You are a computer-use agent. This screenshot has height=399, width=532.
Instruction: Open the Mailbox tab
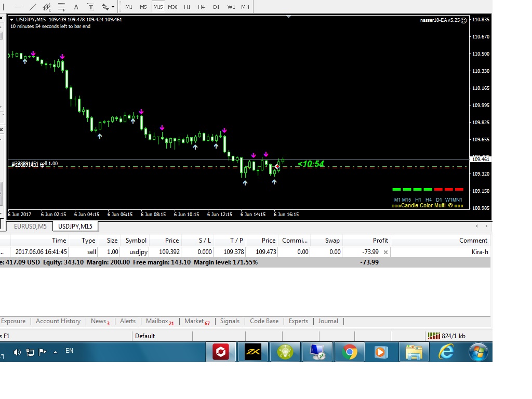(160, 321)
